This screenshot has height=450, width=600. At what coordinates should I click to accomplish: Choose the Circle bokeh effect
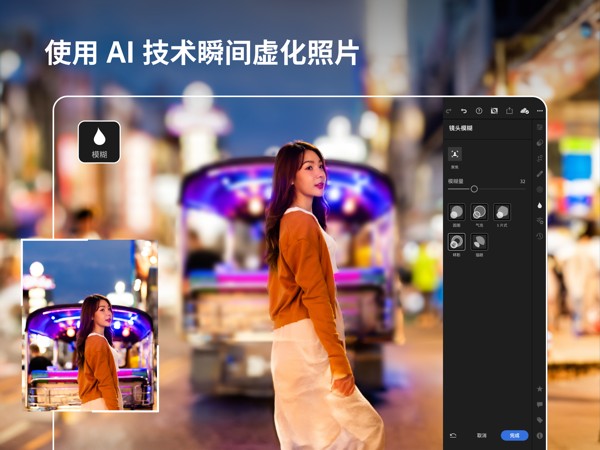pos(457,212)
